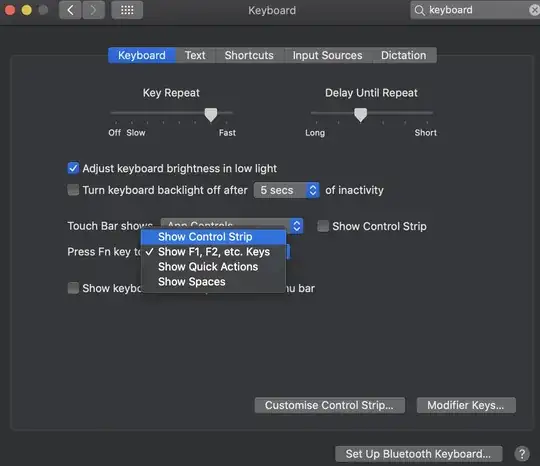
Task: Click the Modifier Keys button
Action: click(x=466, y=405)
